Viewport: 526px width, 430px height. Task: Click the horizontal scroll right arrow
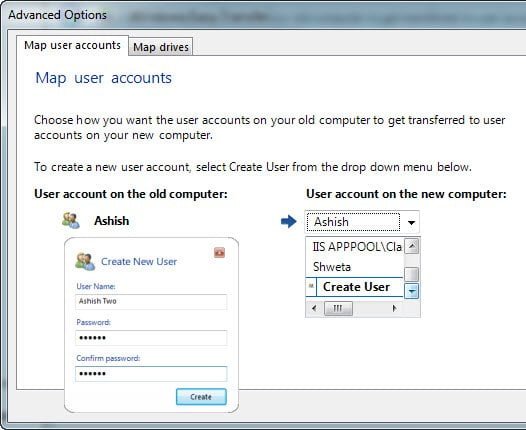[394, 308]
